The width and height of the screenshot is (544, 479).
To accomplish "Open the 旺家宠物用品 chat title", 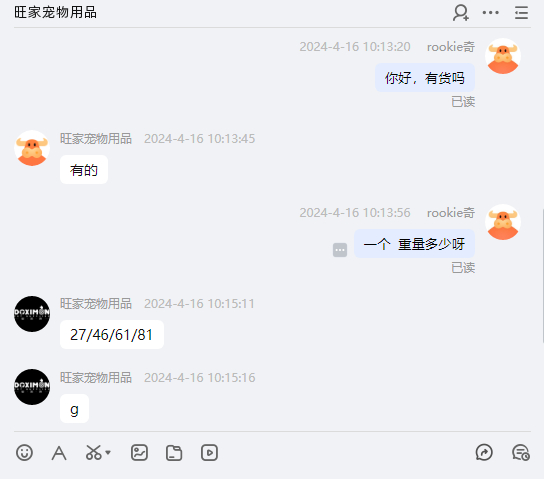I will click(56, 12).
